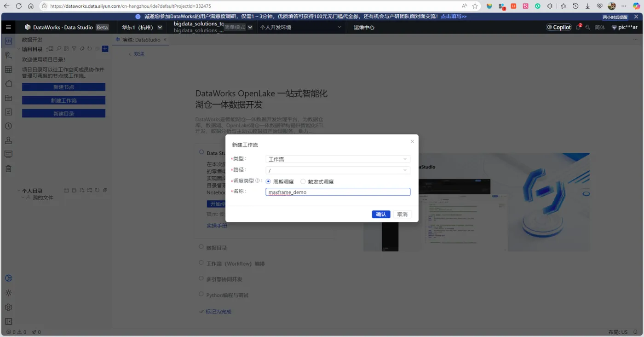
Task: Select the 周期调度 radio button
Action: [x=268, y=181]
